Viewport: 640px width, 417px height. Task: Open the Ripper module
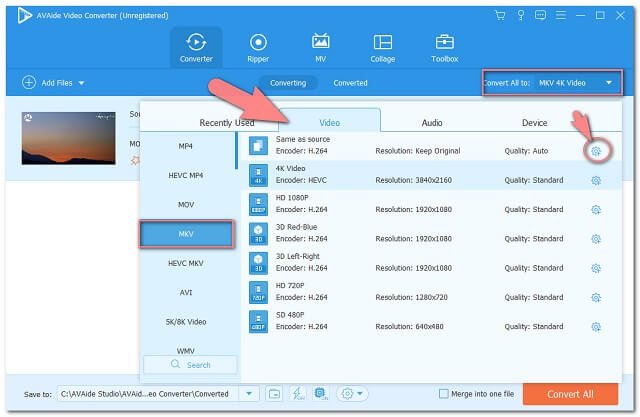pyautogui.click(x=258, y=47)
